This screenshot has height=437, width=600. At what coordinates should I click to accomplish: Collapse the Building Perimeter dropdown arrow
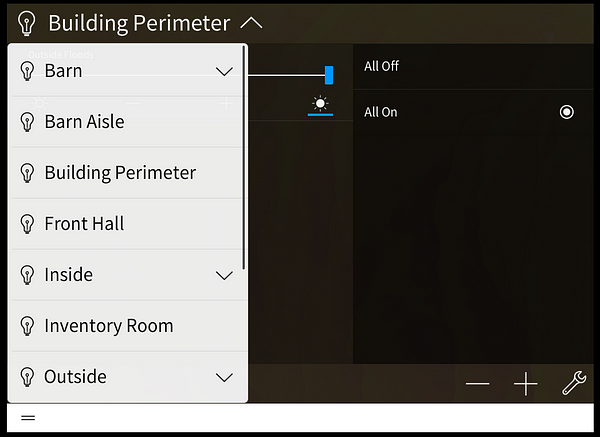point(251,23)
